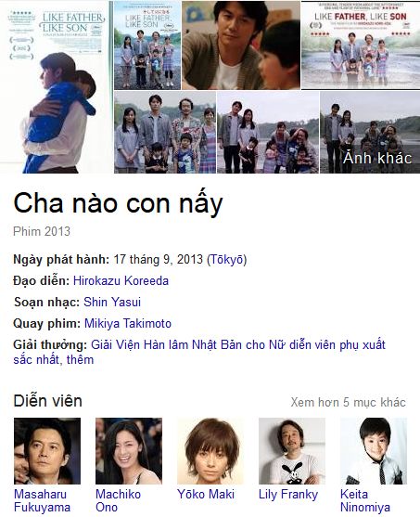This screenshot has width=420, height=517.
Task: Select Machiko Ono's portrait photo
Action: click(x=129, y=451)
